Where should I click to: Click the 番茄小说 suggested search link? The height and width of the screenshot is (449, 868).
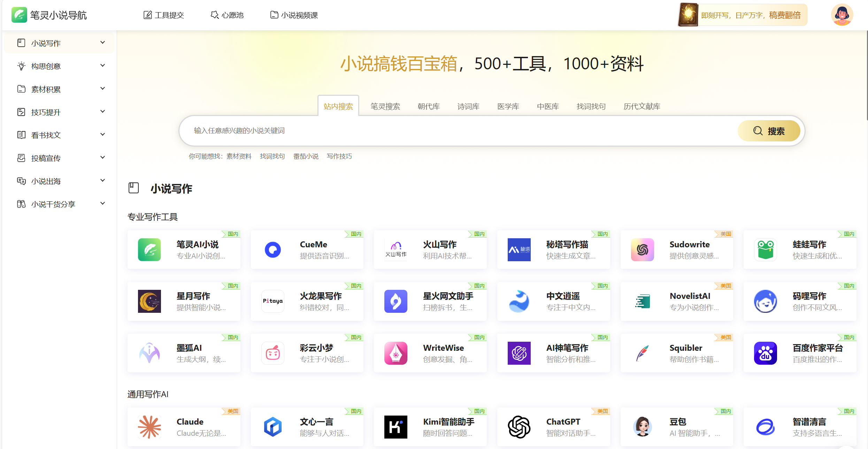tap(306, 156)
